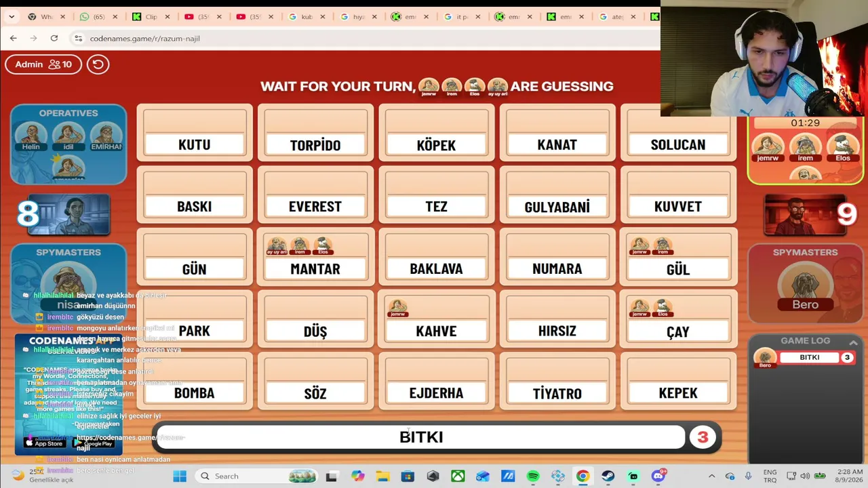Pick the BAKLAVA word card
Viewport: 868px width, 488px height.
tap(437, 258)
